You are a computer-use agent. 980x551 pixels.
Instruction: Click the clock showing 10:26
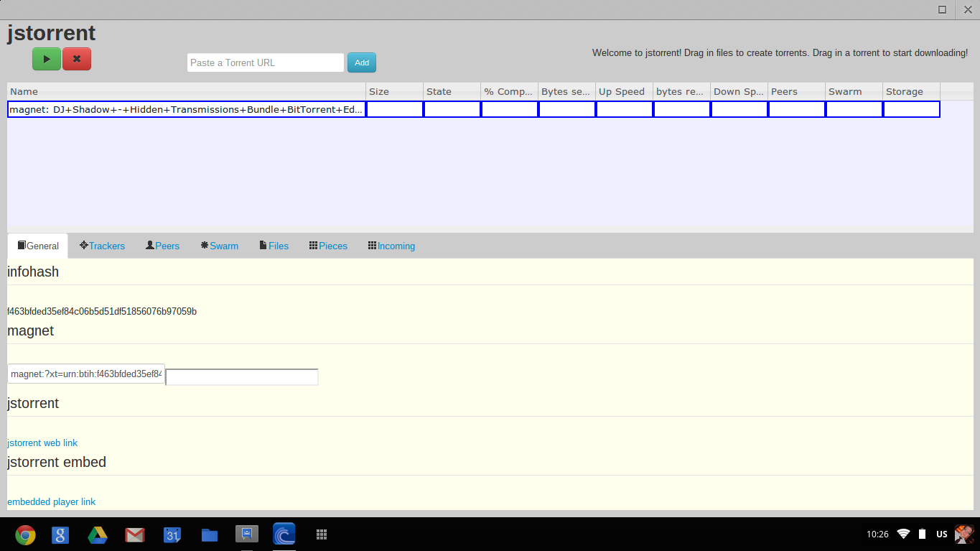(x=877, y=534)
